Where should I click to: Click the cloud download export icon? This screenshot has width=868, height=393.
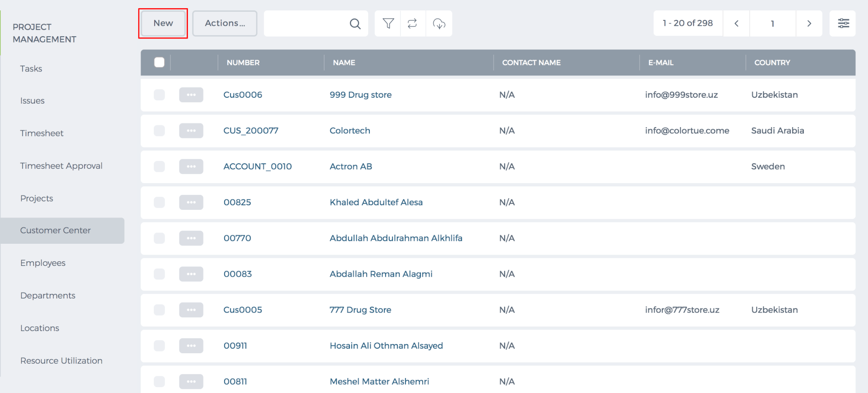point(439,24)
